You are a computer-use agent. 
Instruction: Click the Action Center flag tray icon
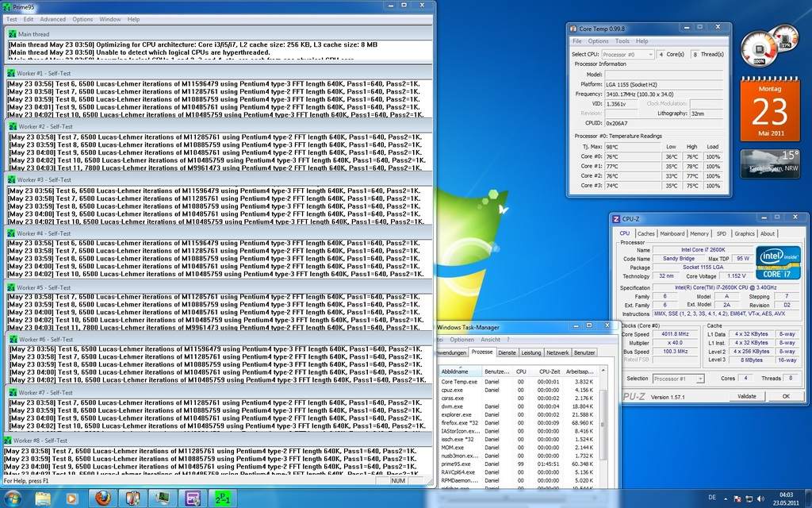click(736, 499)
